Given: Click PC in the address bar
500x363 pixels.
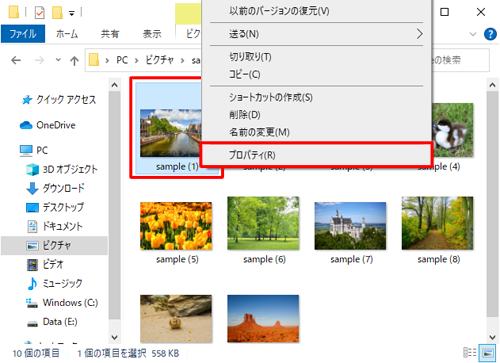Looking at the screenshot, I should (122, 60).
